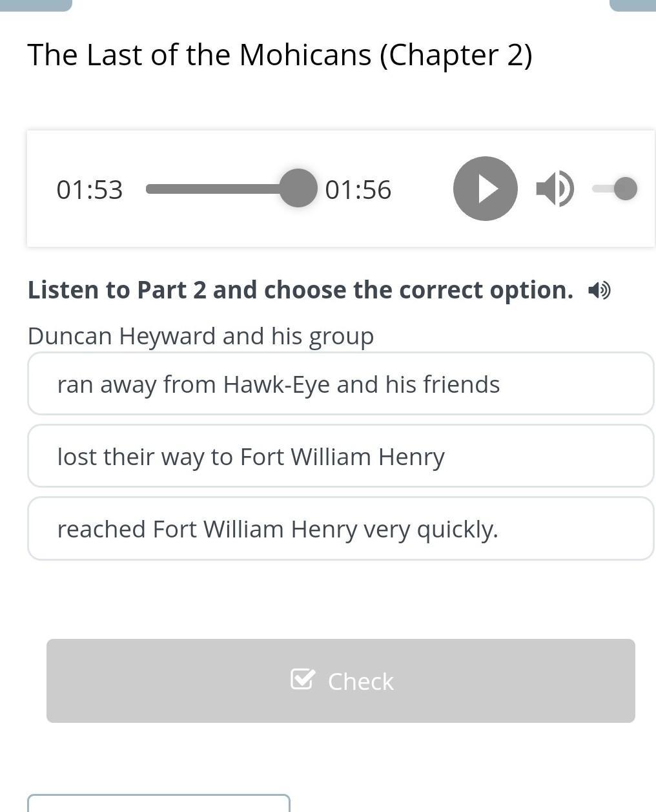Mute the audio with the speaker icon

(x=554, y=189)
